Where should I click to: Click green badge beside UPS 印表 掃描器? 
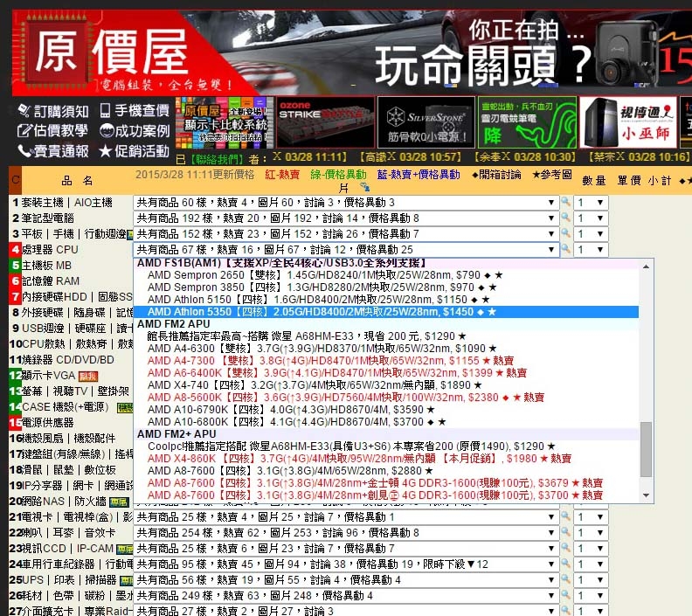coord(126,581)
